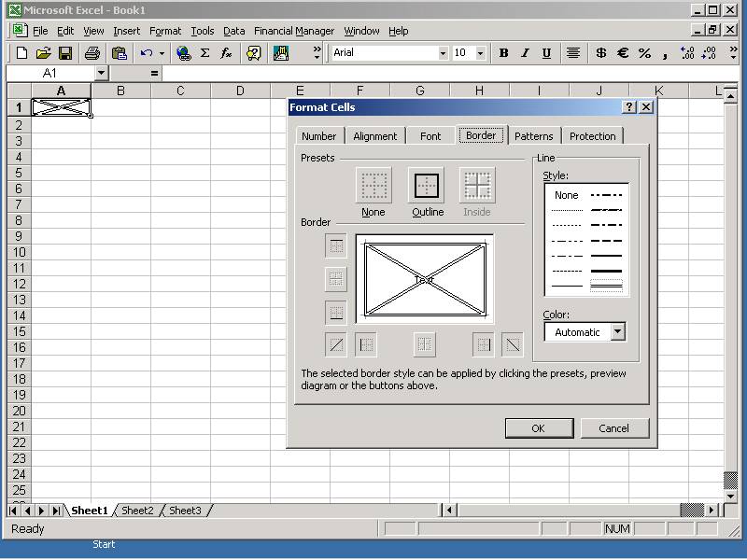Expand the Arial font name dropdown
747x560 pixels.
[x=443, y=53]
